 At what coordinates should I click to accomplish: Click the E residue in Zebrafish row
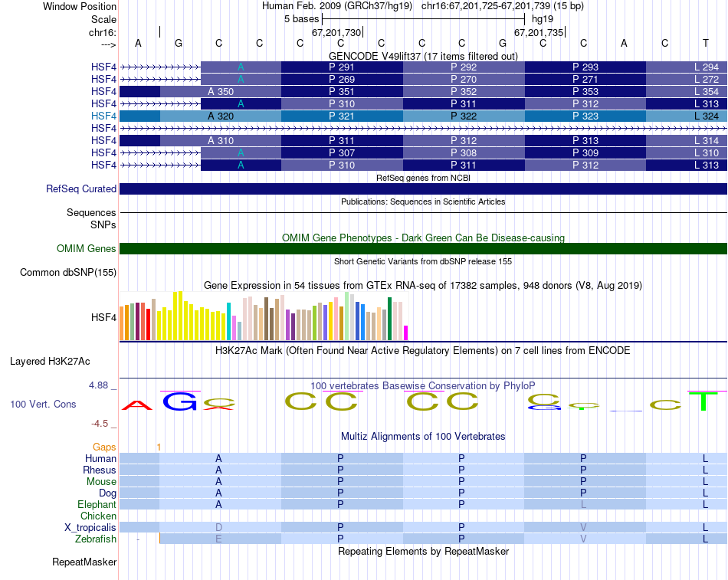[218, 539]
